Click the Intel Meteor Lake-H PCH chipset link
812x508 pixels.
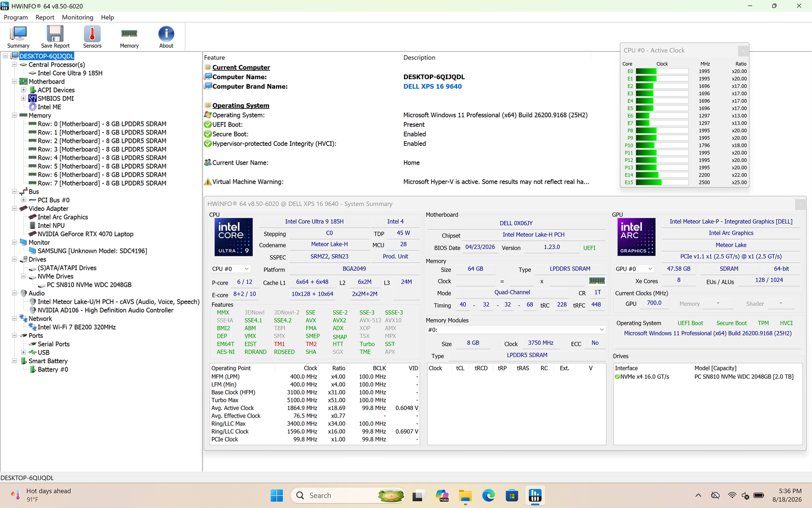pyautogui.click(x=533, y=235)
